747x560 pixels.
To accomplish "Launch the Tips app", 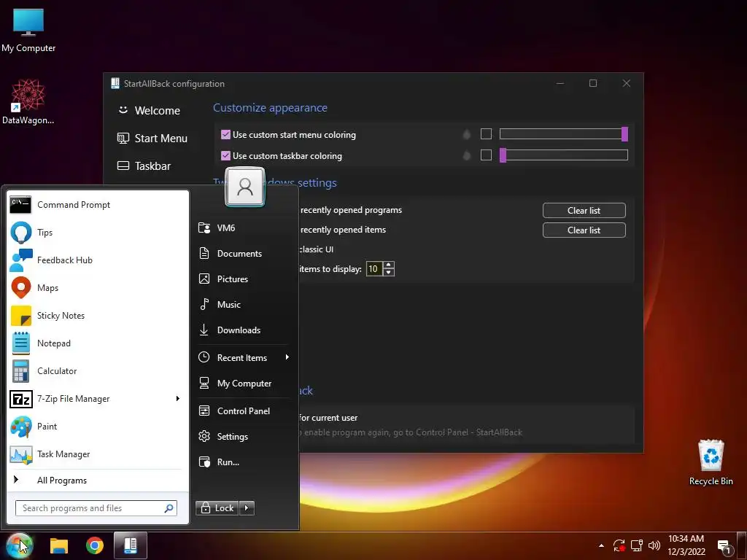I will [98, 233].
